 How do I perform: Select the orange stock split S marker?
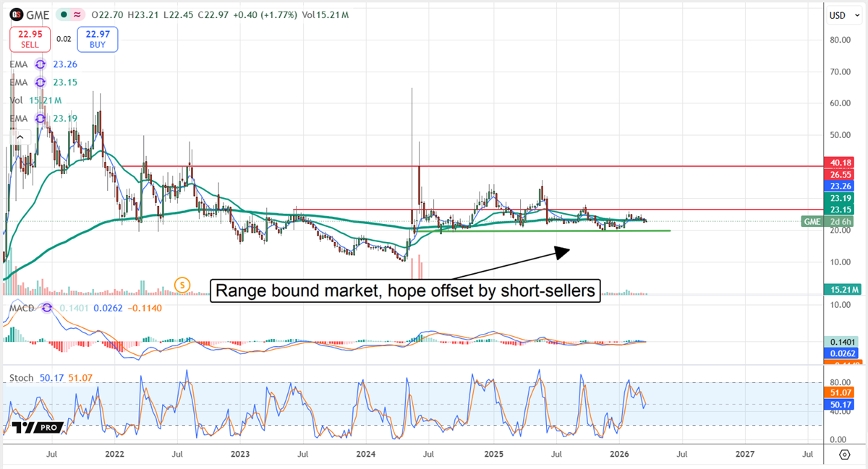click(x=182, y=285)
